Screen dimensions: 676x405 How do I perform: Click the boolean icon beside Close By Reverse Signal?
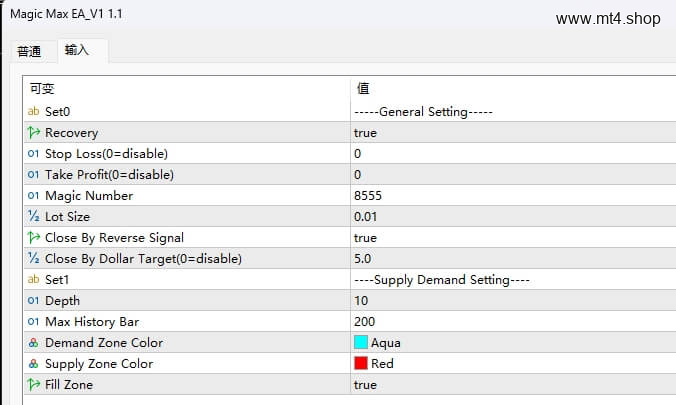pos(33,237)
